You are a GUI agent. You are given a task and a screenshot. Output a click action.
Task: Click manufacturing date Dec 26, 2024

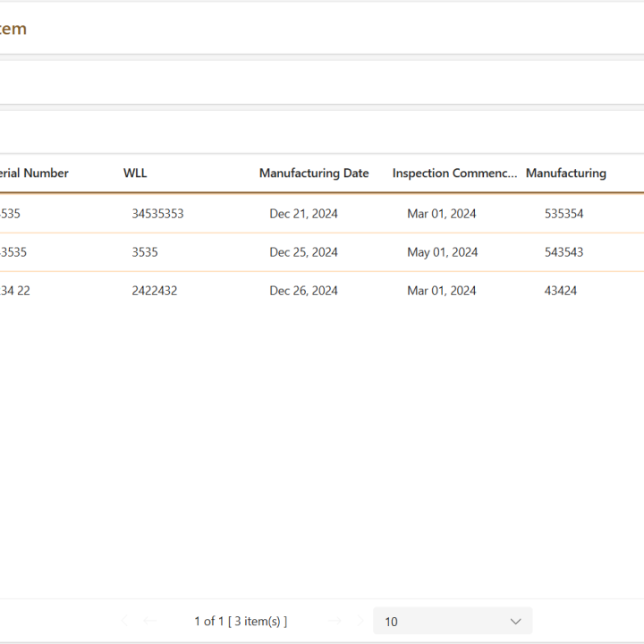coord(303,291)
